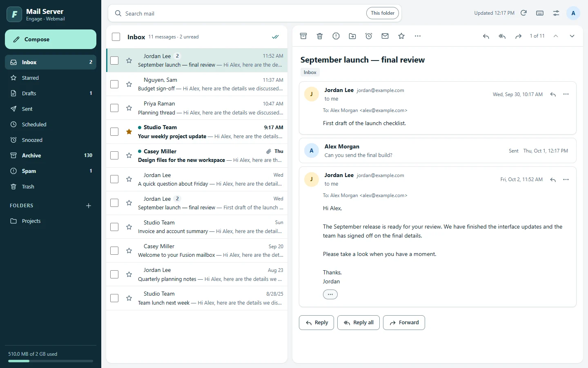Image resolution: width=588 pixels, height=368 pixels.
Task: Go to next message with down chevron
Action: [572, 36]
